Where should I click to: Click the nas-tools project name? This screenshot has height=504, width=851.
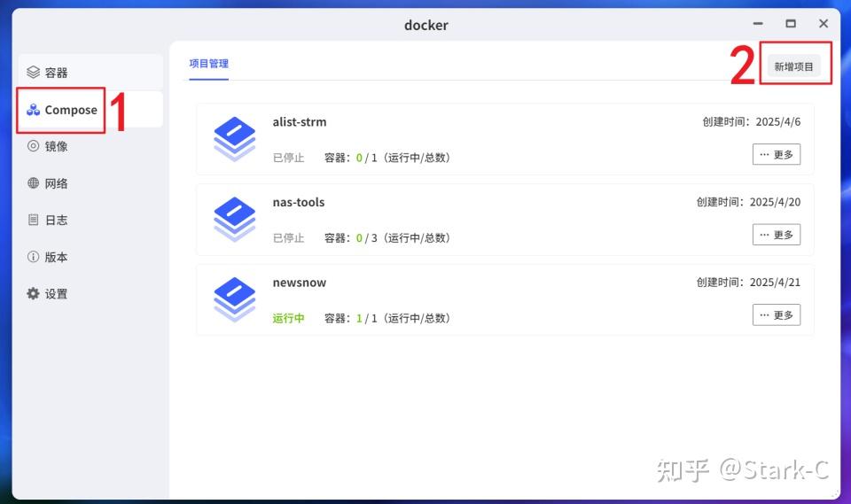[x=299, y=202]
